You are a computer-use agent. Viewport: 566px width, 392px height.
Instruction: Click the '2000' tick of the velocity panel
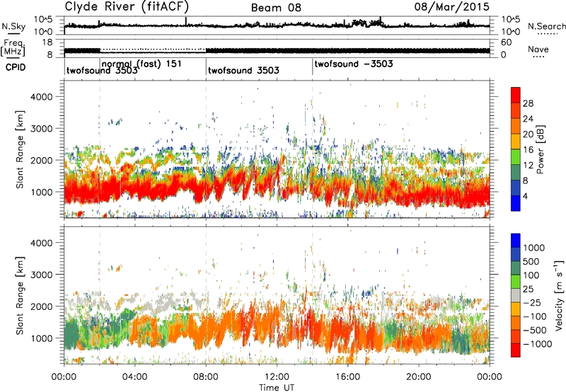[42, 306]
